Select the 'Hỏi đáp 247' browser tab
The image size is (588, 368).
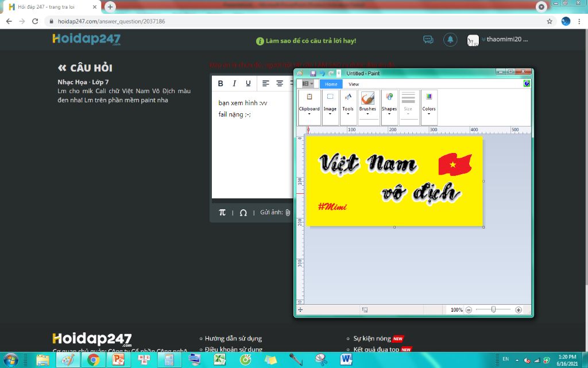coord(52,7)
